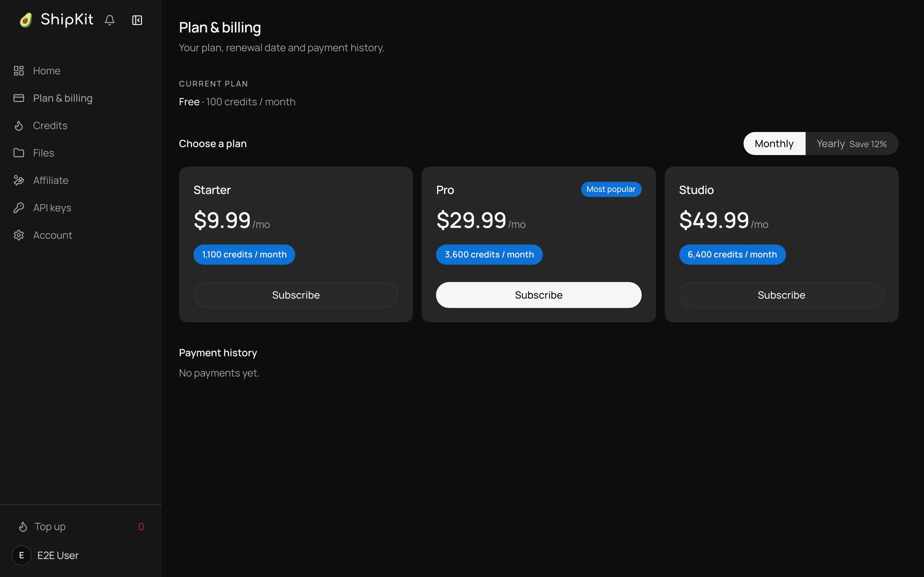The width and height of the screenshot is (924, 577).
Task: Switch billing to Yearly
Action: [851, 144]
